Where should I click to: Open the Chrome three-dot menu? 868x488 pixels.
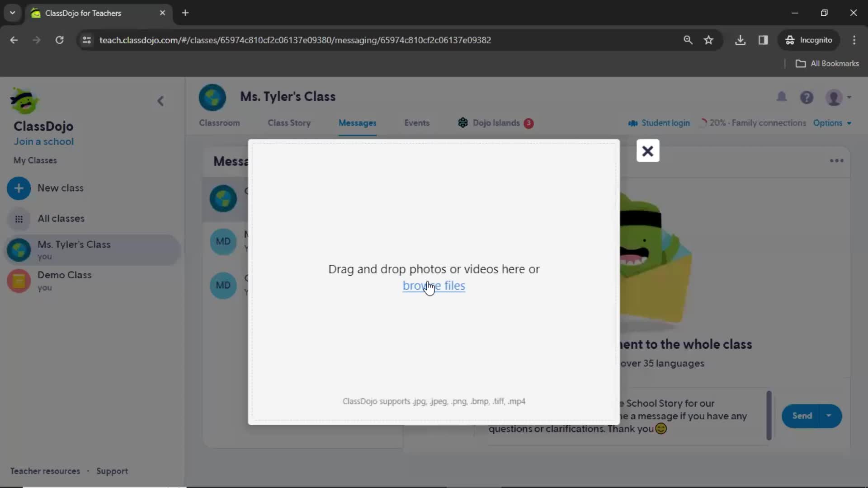(854, 40)
